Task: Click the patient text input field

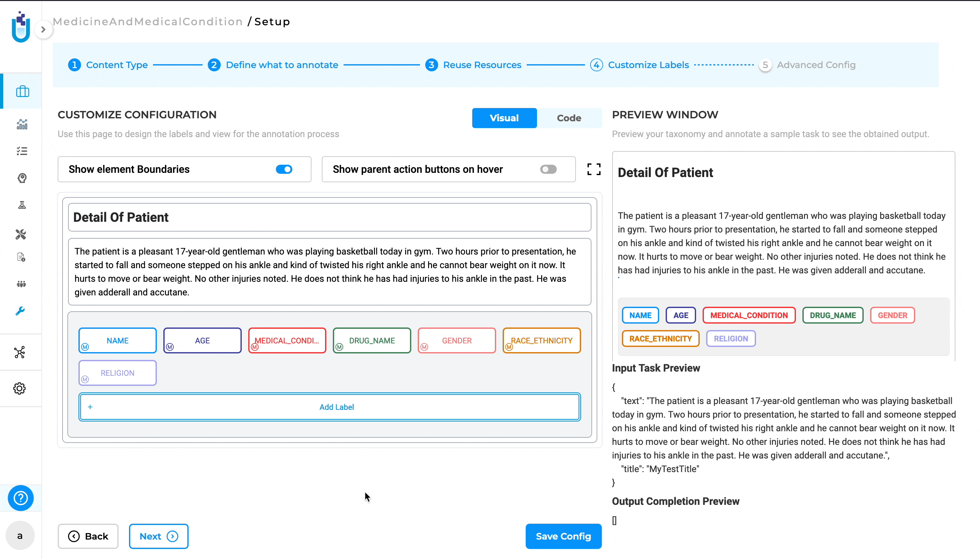Action: point(329,271)
